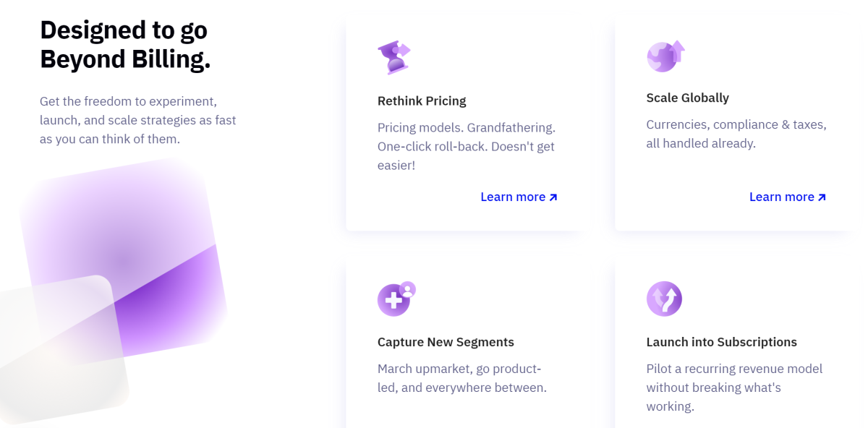This screenshot has height=428, width=868.
Task: Click the Currencies, compliance & taxes description
Action: (736, 134)
